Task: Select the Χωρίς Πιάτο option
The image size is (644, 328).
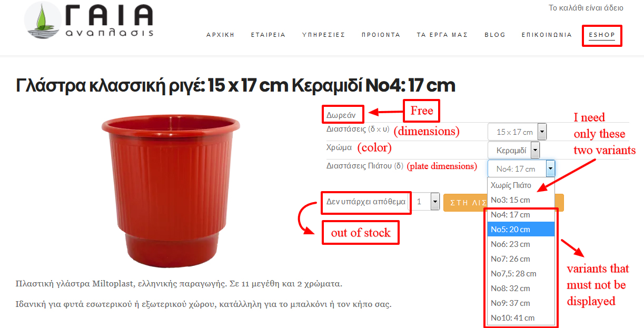Action: (x=521, y=185)
